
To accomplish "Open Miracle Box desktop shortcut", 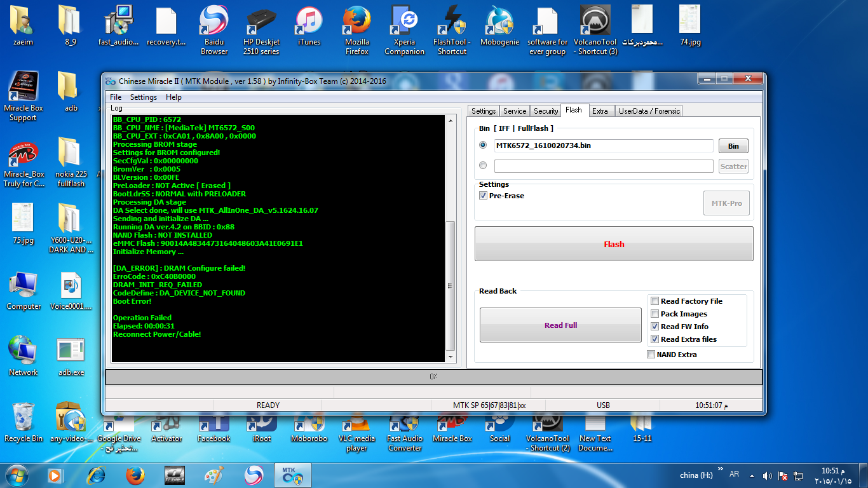I will pos(452,430).
